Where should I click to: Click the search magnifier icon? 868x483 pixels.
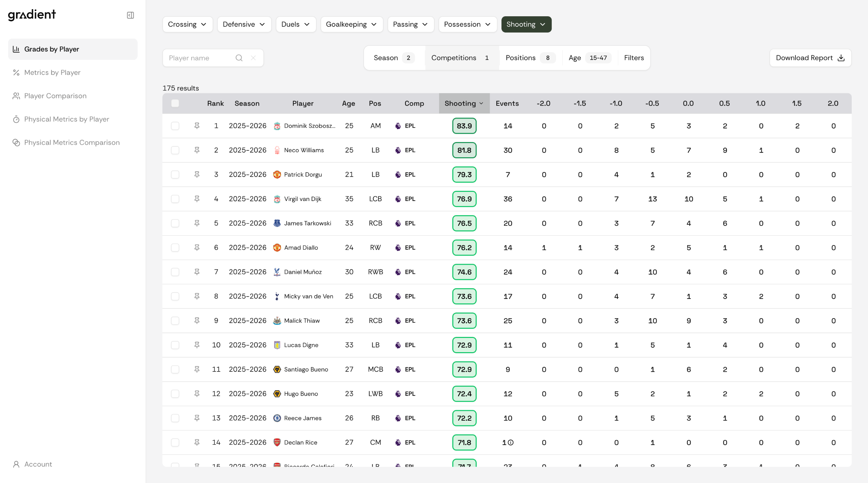pyautogui.click(x=239, y=58)
